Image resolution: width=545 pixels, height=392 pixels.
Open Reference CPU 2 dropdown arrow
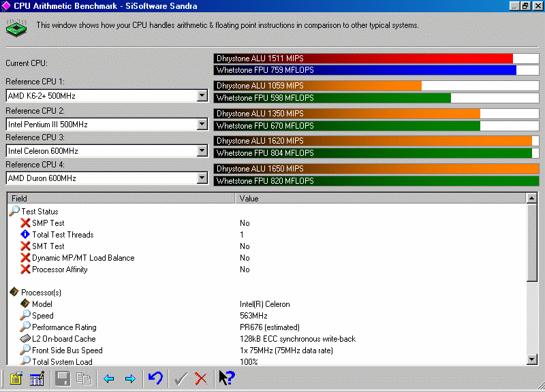pyautogui.click(x=202, y=124)
